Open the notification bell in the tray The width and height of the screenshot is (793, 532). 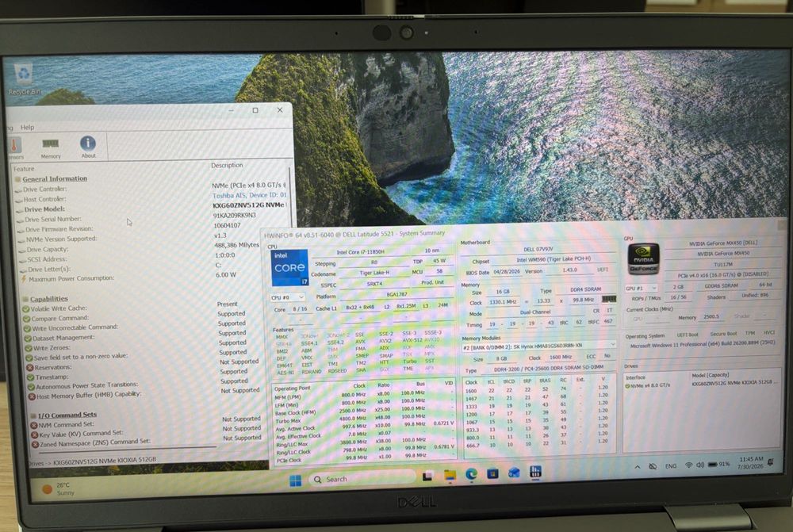(x=770, y=461)
